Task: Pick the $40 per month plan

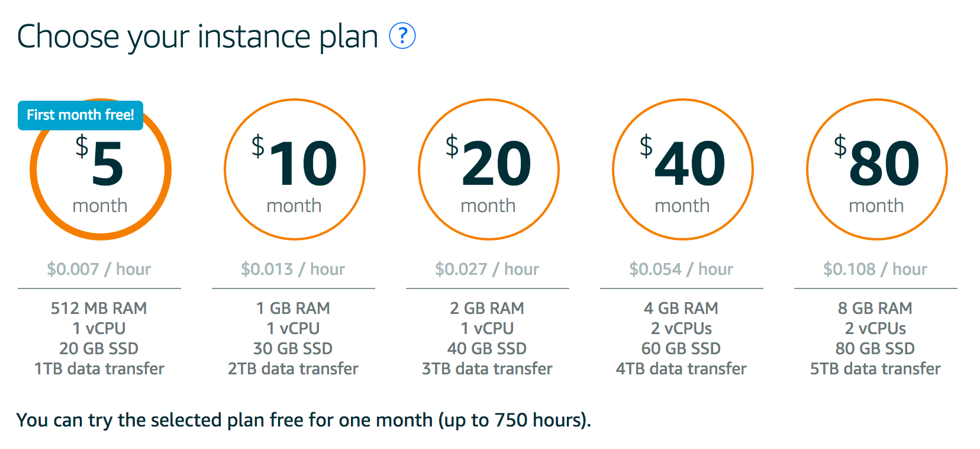Action: point(683,169)
